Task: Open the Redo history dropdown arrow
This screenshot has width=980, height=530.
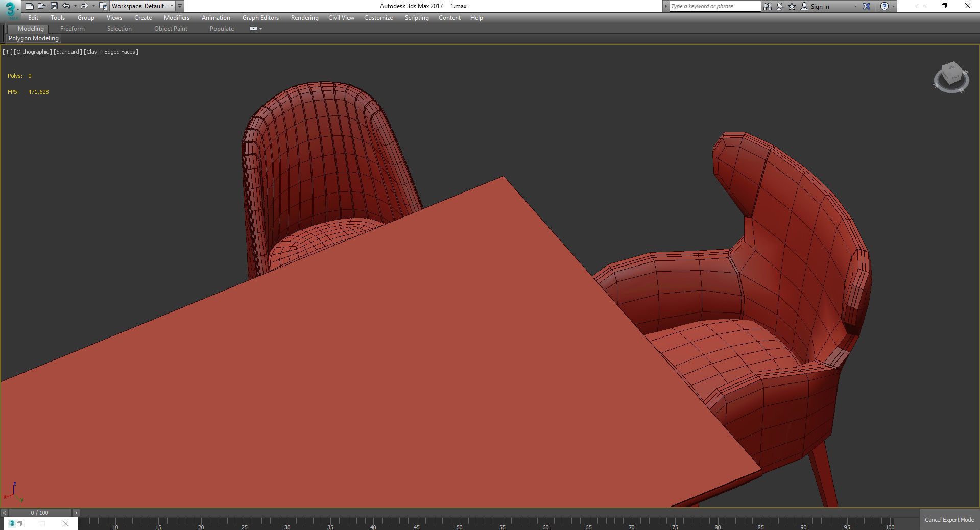Action: tap(93, 6)
